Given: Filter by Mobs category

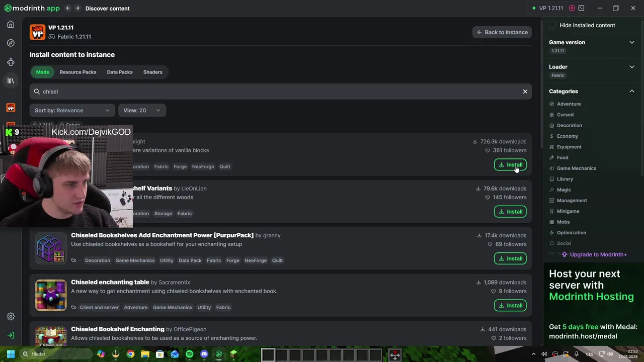Looking at the screenshot, I should (x=563, y=222).
